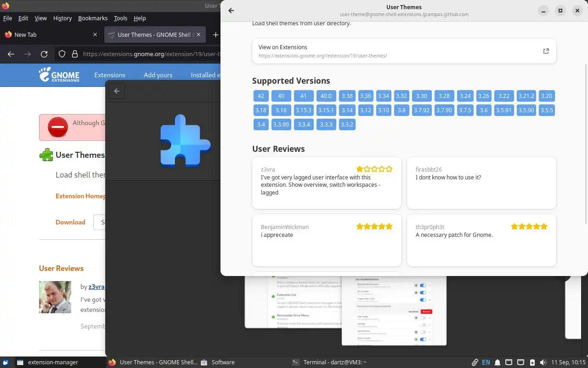Viewport: 588px width, 368px height.
Task: Click the padlock site info icon
Action: [x=75, y=54]
